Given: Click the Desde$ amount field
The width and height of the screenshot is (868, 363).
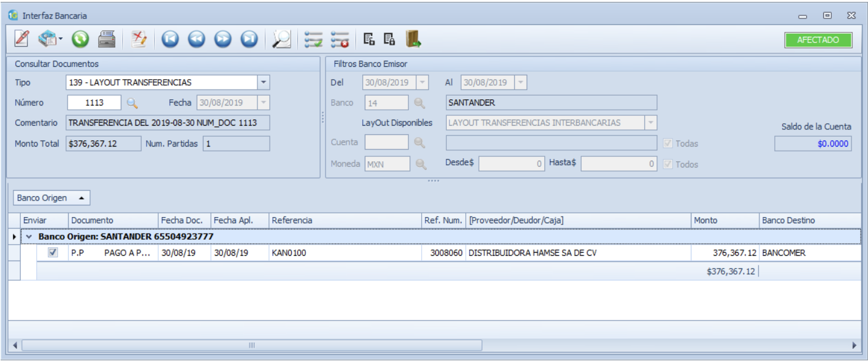Looking at the screenshot, I should [512, 164].
